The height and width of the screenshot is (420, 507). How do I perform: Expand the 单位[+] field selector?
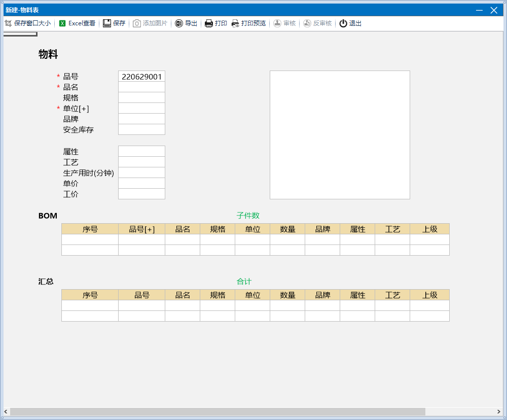pos(76,109)
